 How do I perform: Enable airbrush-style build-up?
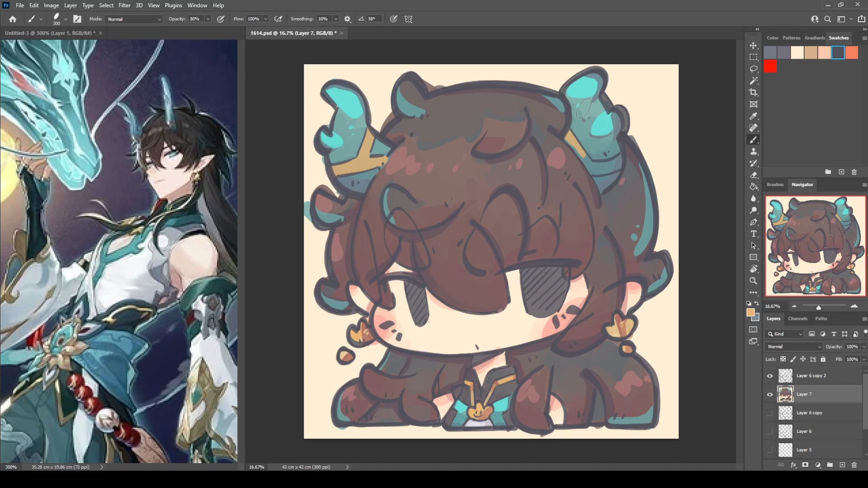[278, 19]
